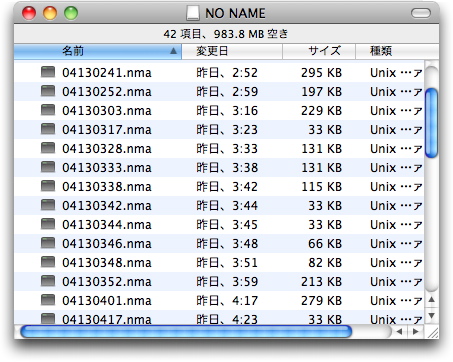Click the horizontal scrollbar thumb
Image resolution: width=453 pixels, height=362 pixels.
click(x=186, y=332)
